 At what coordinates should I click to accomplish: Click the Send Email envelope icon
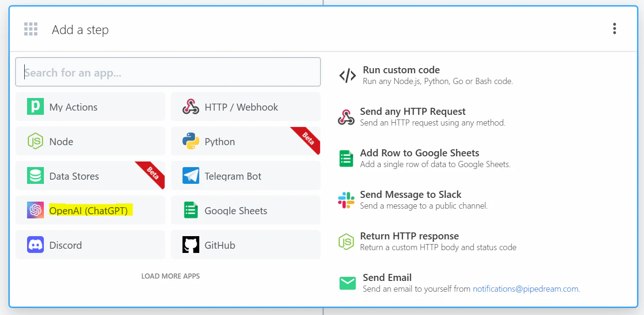click(x=348, y=283)
